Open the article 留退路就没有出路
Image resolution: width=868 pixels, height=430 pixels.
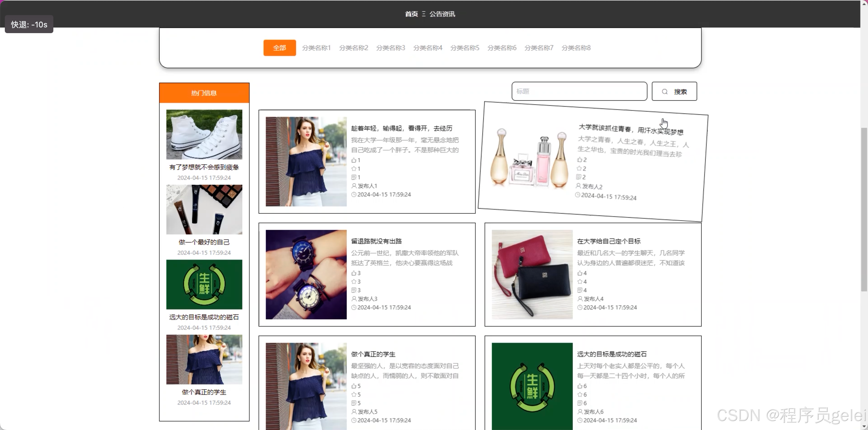click(x=376, y=241)
